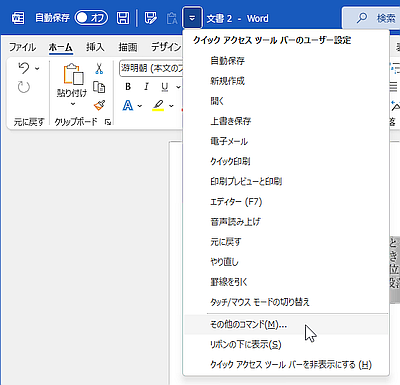Screen dimensions: 400x385
Task: Apply yellow text highlight color
Action: 158,106
